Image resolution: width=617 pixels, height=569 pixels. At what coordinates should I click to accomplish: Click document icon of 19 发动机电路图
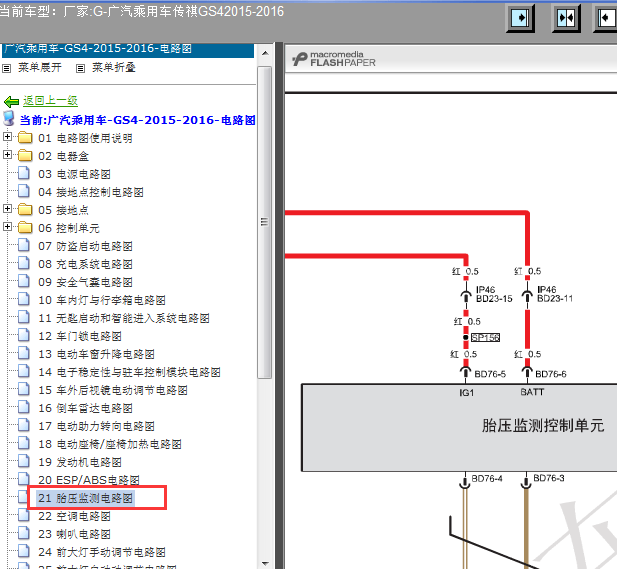[x=24, y=461]
